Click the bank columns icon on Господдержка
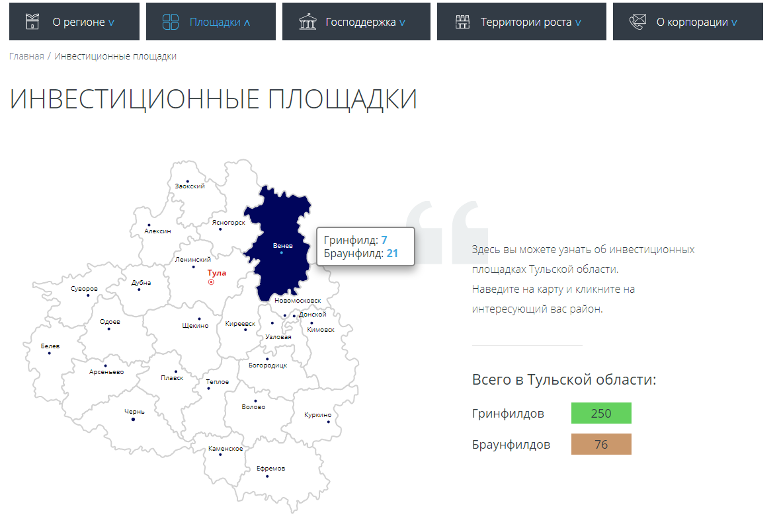 pos(307,21)
